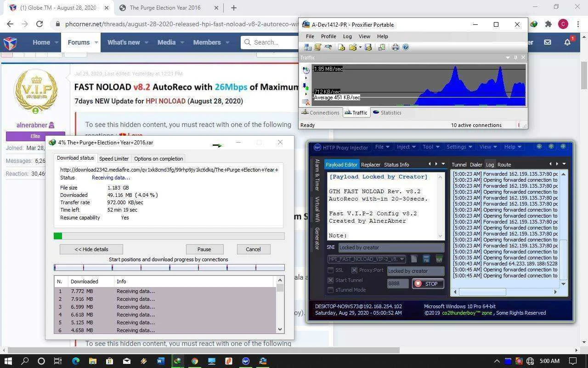
Task: Open Proxification Rules icon in Proxifier toolbar
Action: (317, 47)
